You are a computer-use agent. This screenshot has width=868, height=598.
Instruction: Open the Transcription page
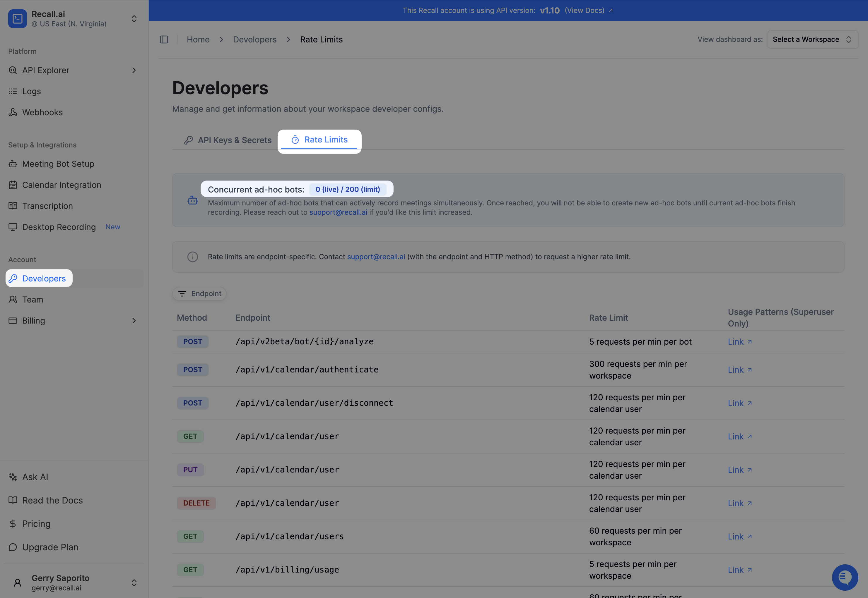[47, 206]
